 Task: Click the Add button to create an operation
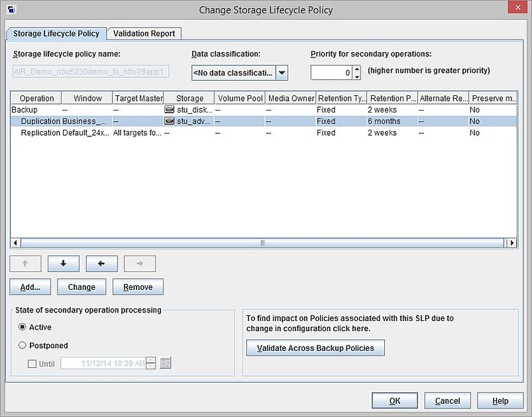29,287
